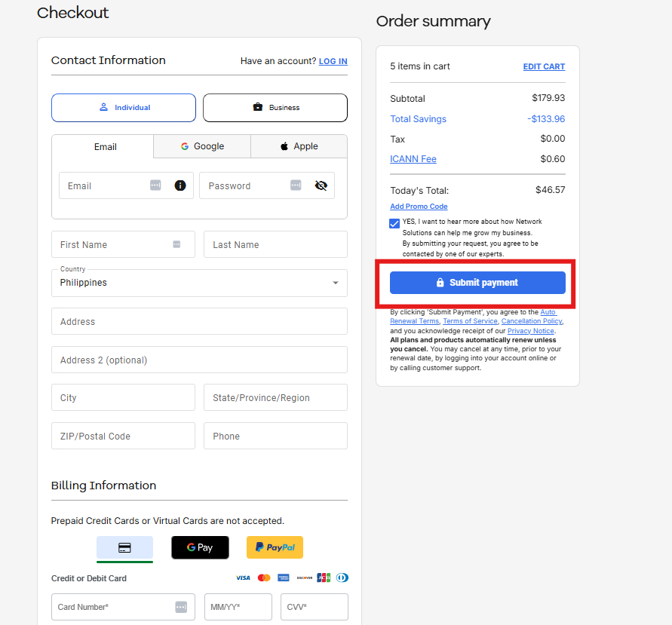Viewport: 672px width, 625px height.
Task: Toggle password visibility with the eye icon
Action: [x=321, y=185]
